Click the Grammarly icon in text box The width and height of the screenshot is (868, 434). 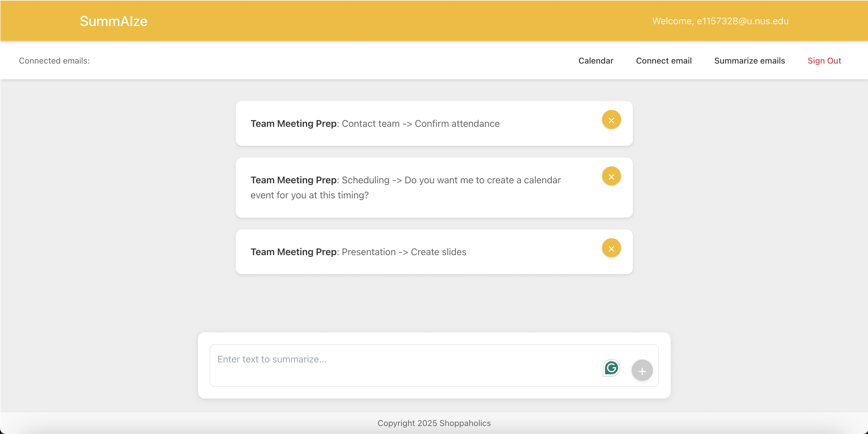[611, 367]
